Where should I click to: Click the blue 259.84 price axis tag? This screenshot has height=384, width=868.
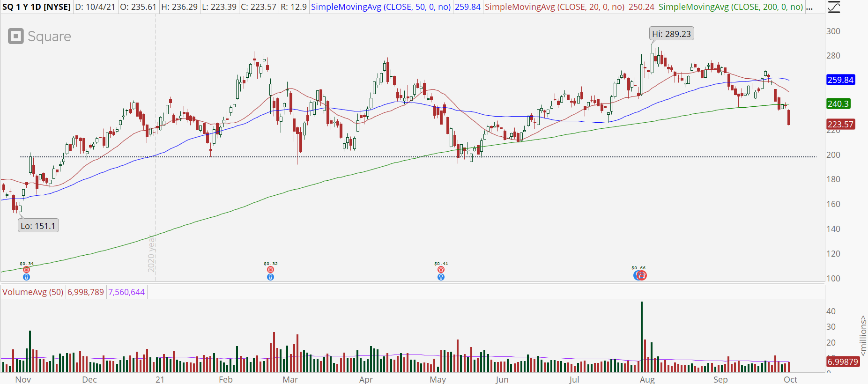coord(840,80)
